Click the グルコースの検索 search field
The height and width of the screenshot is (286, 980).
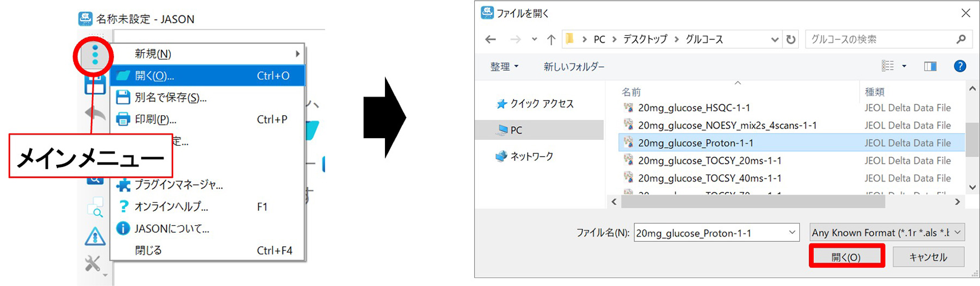(x=879, y=39)
